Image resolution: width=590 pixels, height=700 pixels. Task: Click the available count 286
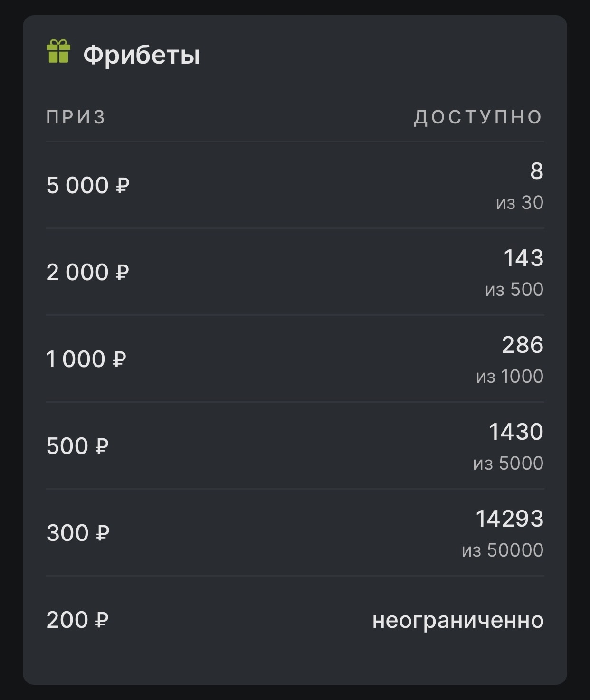(x=522, y=345)
